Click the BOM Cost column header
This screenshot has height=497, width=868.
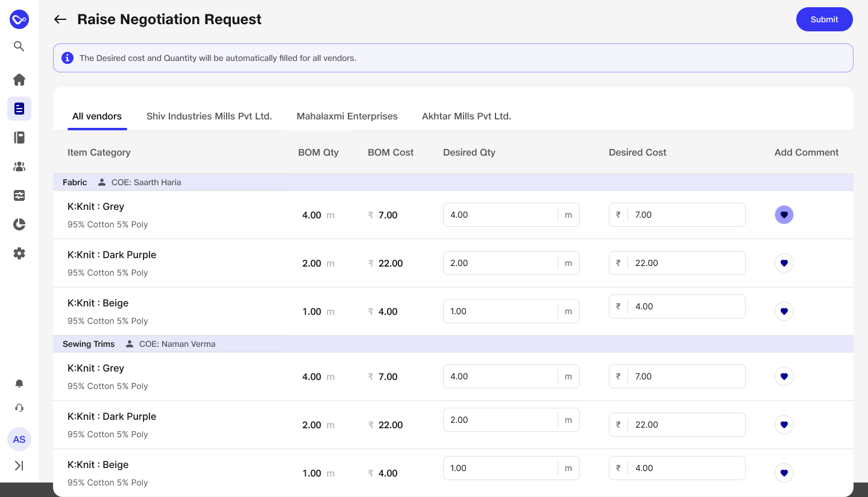[391, 153]
